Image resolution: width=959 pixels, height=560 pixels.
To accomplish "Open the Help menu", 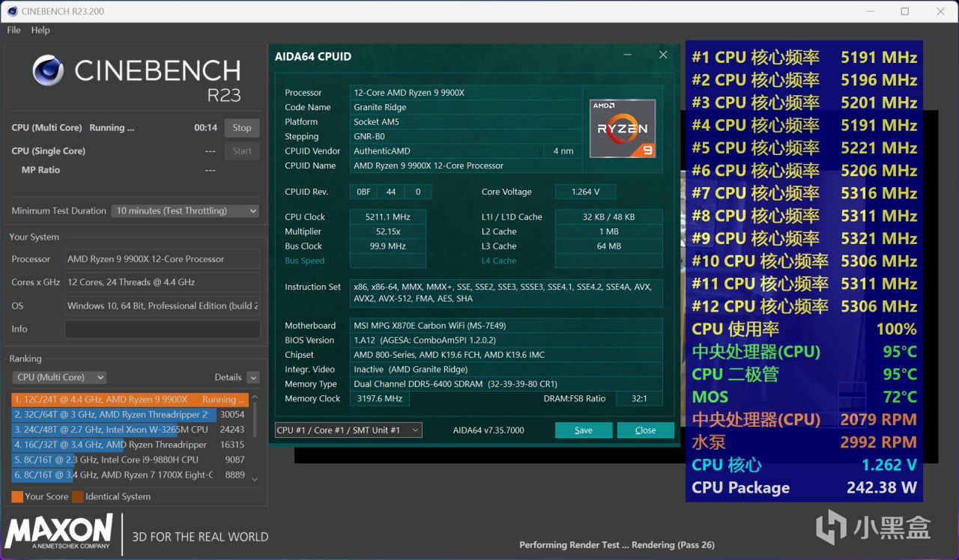I will pos(40,30).
